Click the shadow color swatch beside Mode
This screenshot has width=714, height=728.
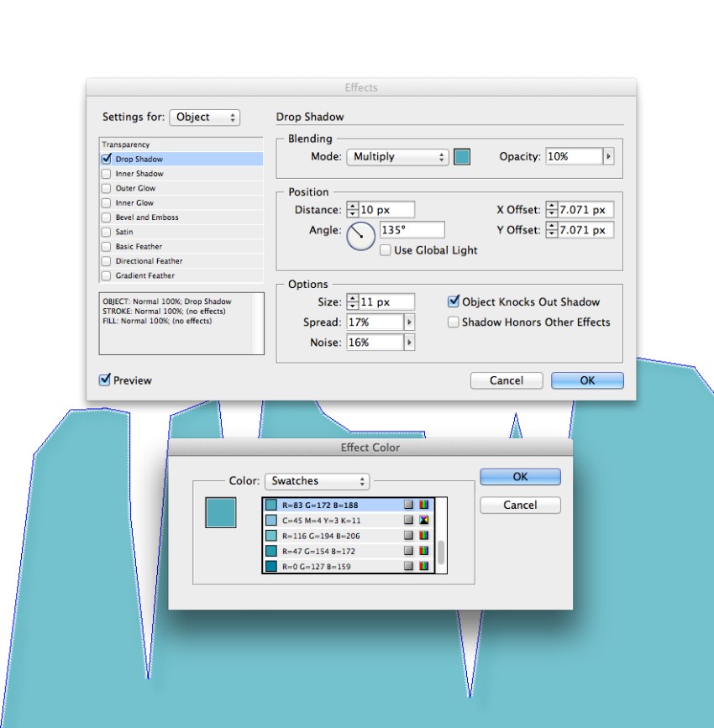point(462,157)
